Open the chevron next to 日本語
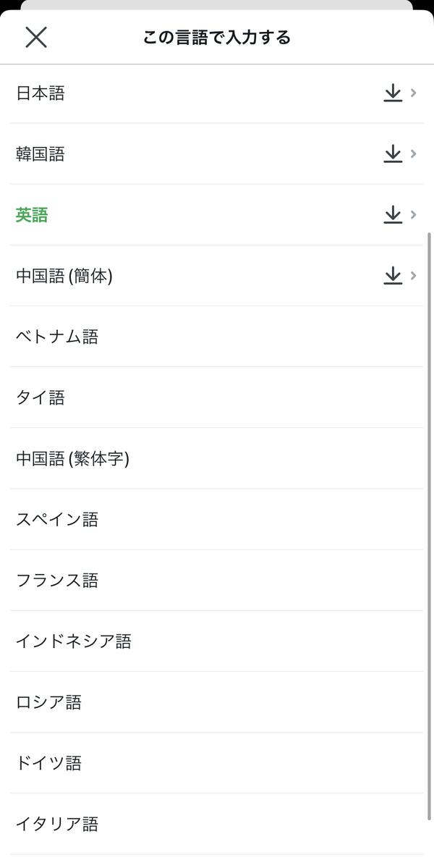This screenshot has height=868, width=434. pos(413,93)
